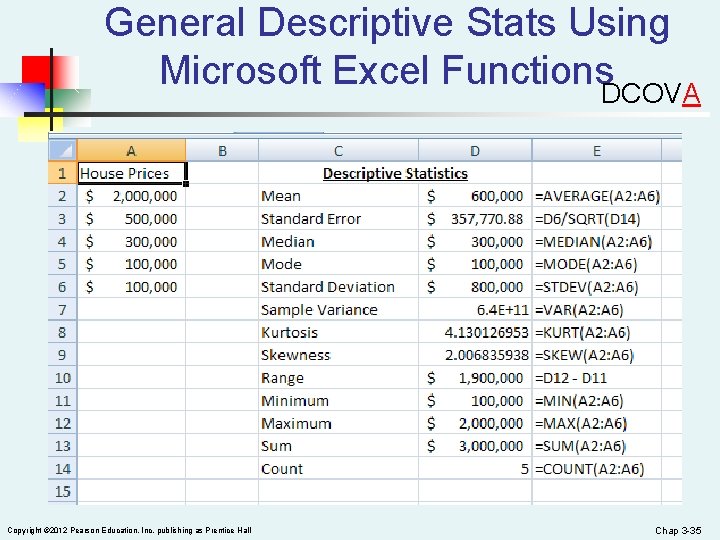Click the Mode label cell
Viewport: 720px width, 540px height.
tap(338, 264)
